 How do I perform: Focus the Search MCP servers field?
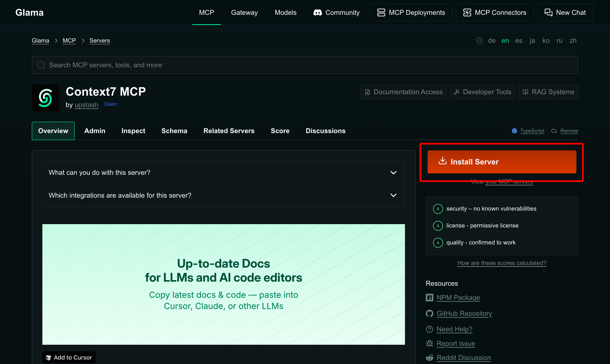pos(304,65)
